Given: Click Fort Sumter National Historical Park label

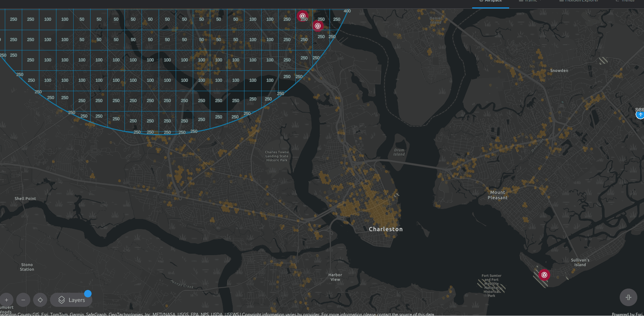Looking at the screenshot, I should [492, 286].
